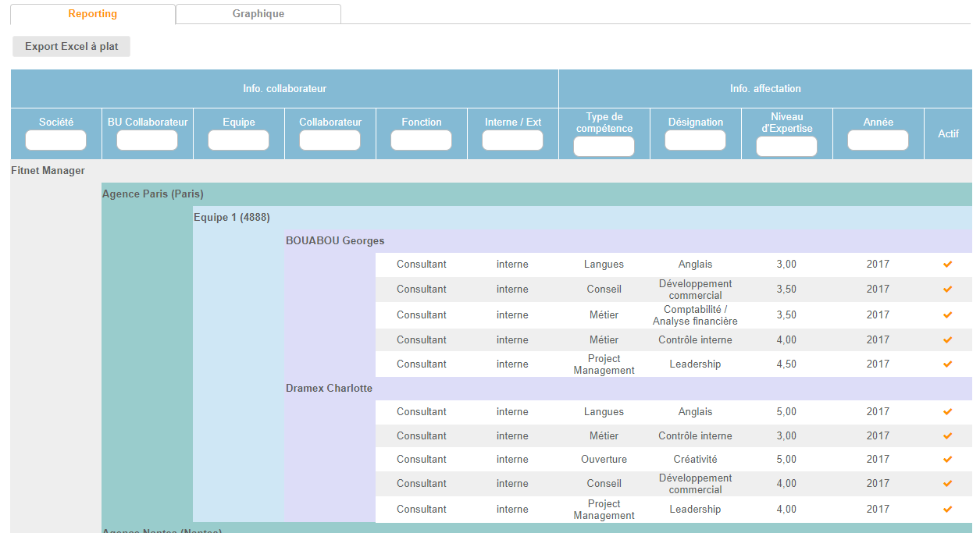The width and height of the screenshot is (980, 533).
Task: Click checkmark on Georges' Leadership row
Action: 947,364
